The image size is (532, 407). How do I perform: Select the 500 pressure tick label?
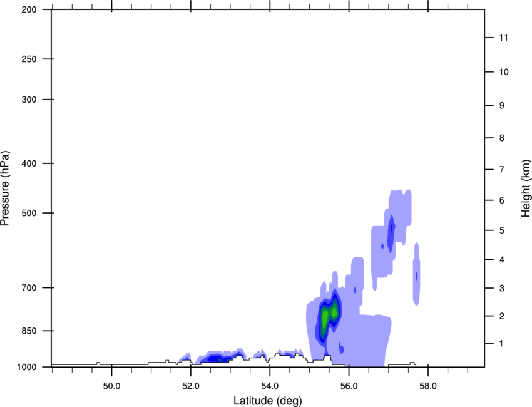29,213
